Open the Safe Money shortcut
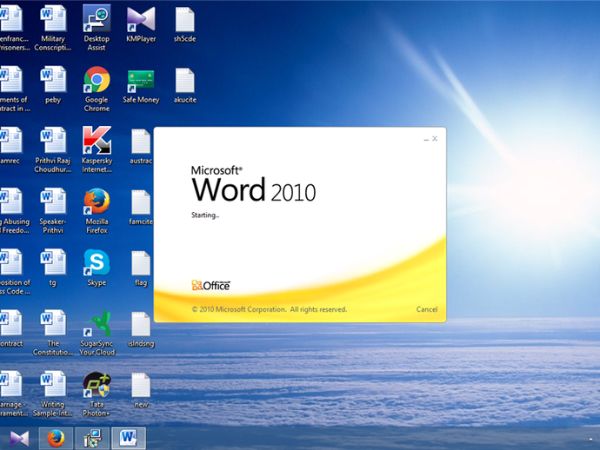 [x=141, y=86]
